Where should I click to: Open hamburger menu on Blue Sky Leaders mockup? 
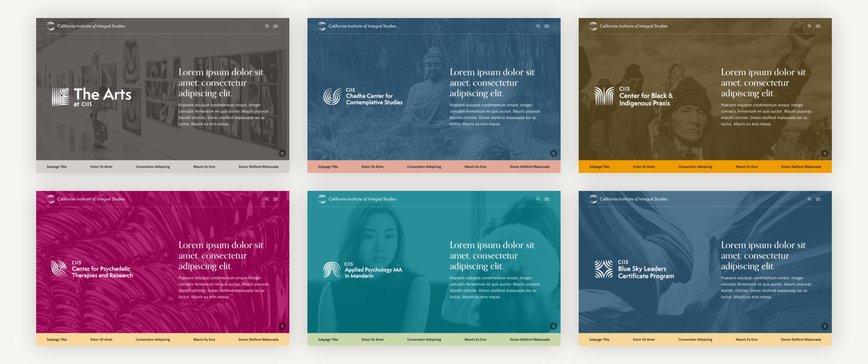818,199
